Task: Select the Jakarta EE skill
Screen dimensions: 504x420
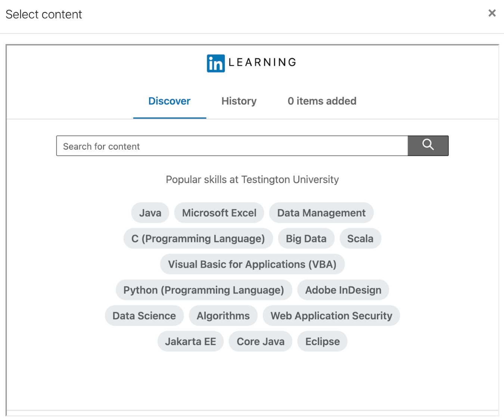Action: (x=190, y=341)
